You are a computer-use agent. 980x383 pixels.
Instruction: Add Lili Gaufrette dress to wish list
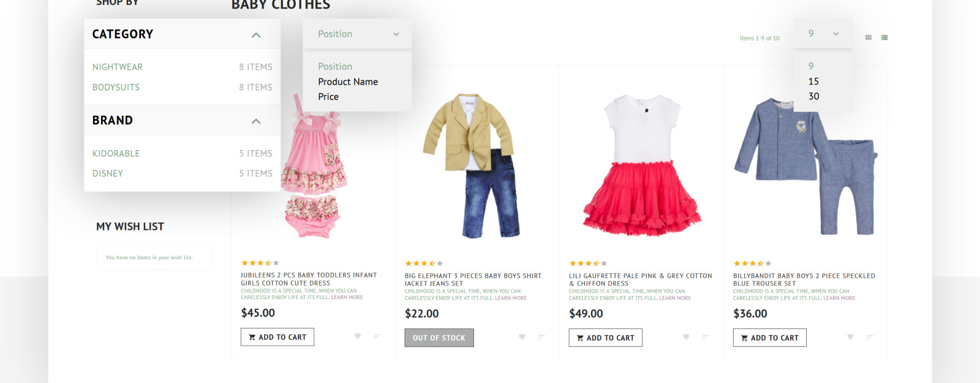pos(686,336)
